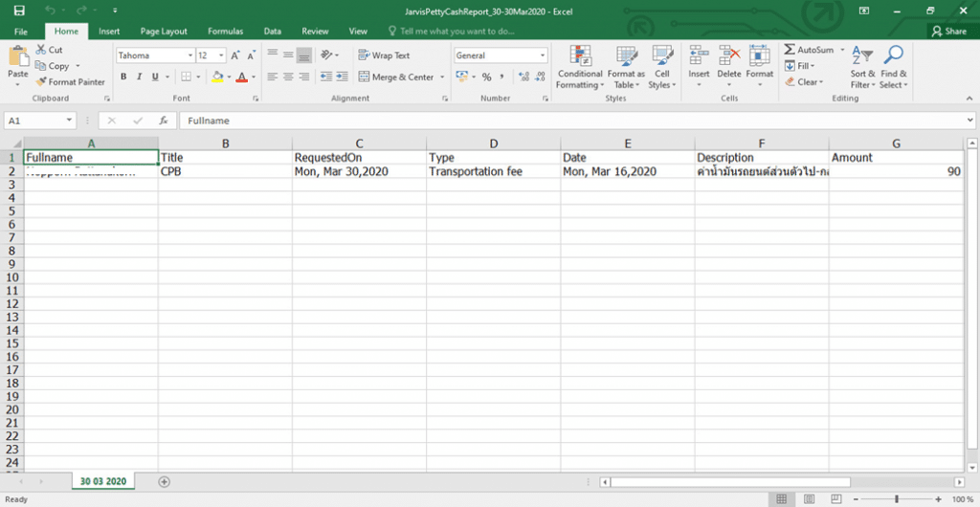Open the font name Tahoma dropdown

[190, 55]
